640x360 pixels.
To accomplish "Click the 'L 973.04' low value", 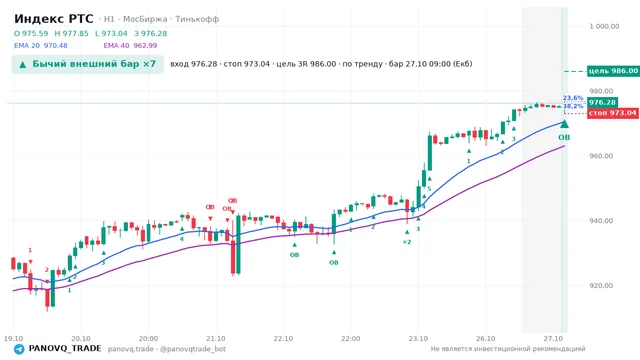I will [x=111, y=33].
